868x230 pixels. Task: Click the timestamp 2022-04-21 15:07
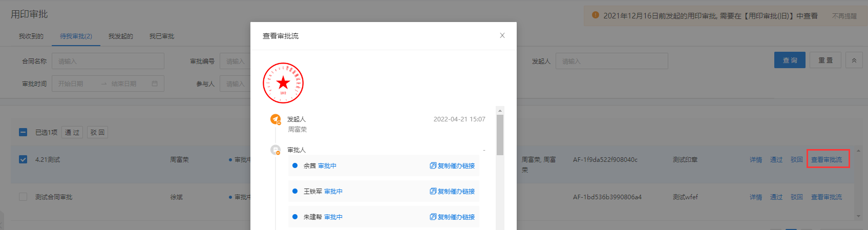(x=459, y=119)
